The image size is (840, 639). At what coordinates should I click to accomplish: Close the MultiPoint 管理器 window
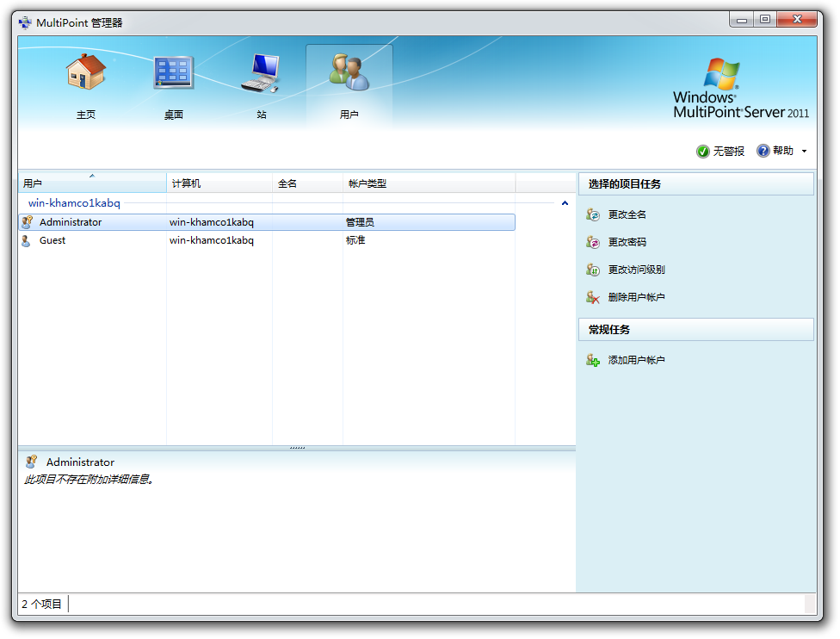pos(797,20)
